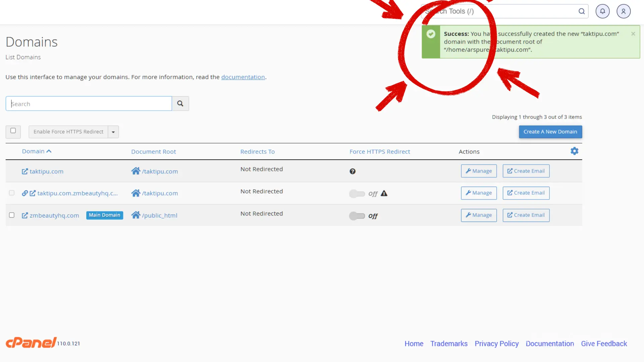Manage the taktipu.com domain
This screenshot has height=362, width=644.
tap(479, 171)
